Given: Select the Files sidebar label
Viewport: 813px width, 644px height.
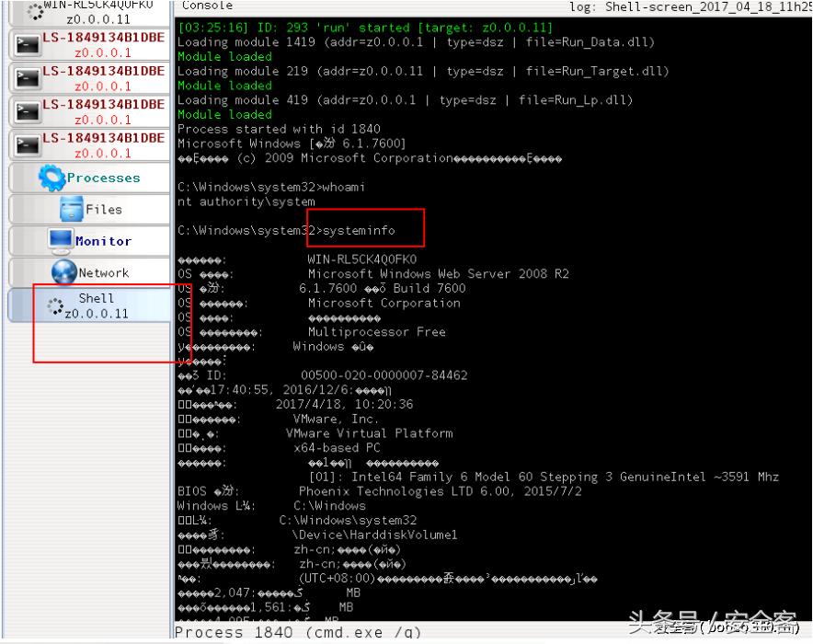Looking at the screenshot, I should (104, 210).
